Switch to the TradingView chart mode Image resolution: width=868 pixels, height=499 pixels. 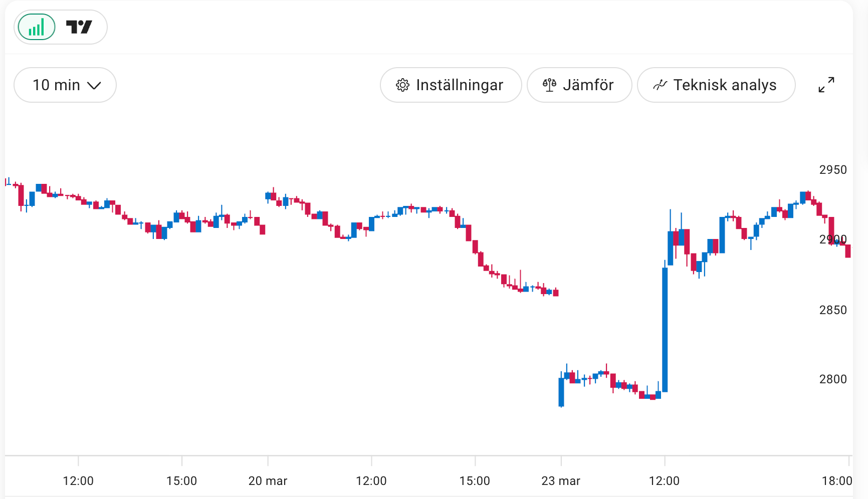coord(79,27)
